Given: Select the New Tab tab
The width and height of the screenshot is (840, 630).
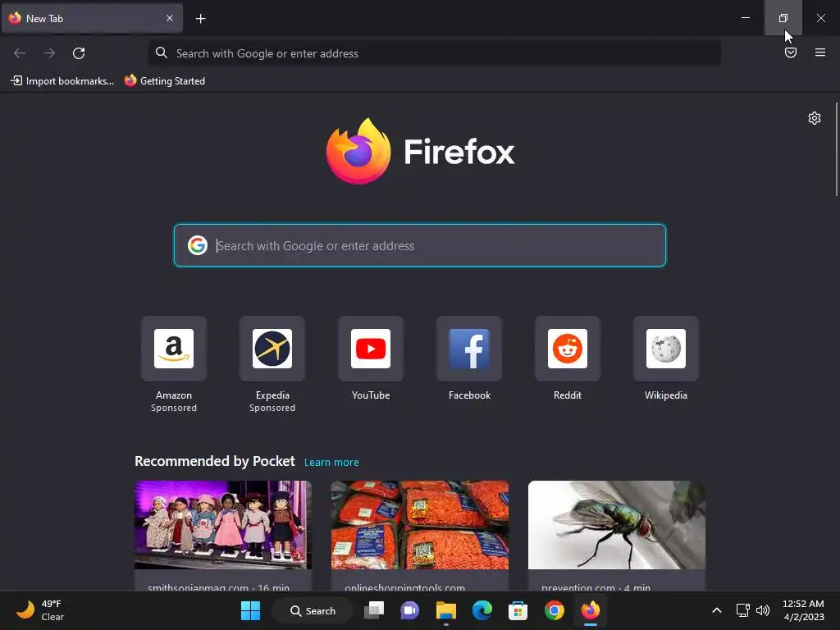Looking at the screenshot, I should click(x=92, y=18).
